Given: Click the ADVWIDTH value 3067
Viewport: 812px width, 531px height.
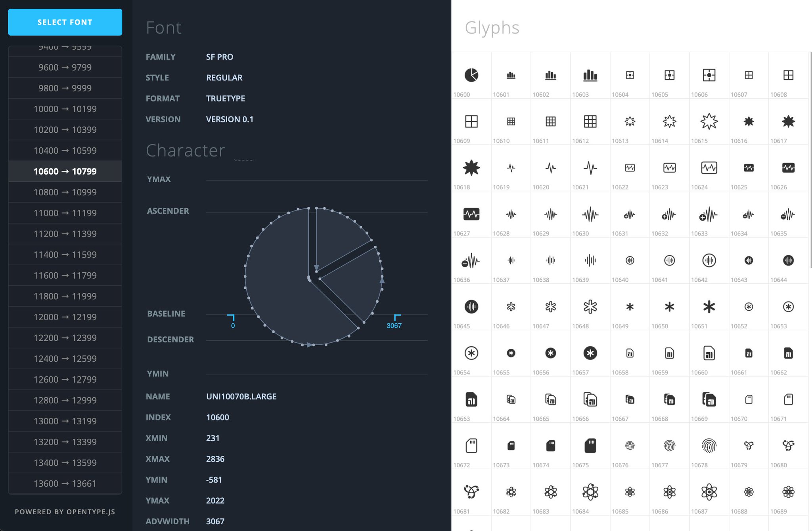Looking at the screenshot, I should 215,521.
